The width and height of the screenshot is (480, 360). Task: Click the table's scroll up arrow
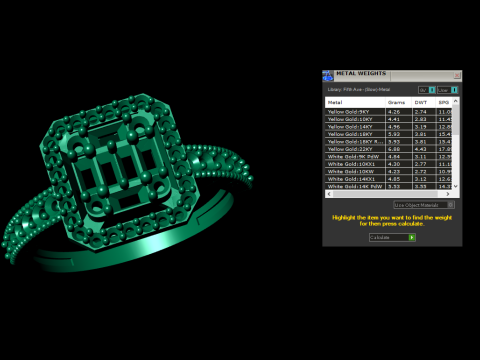point(456,101)
